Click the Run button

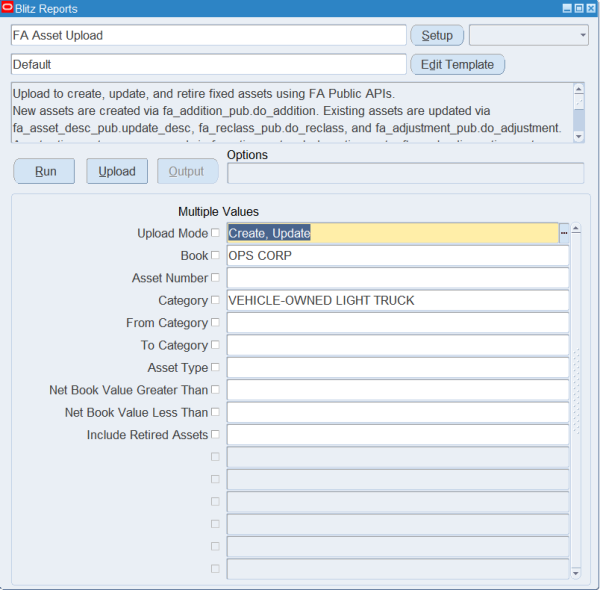coord(44,171)
